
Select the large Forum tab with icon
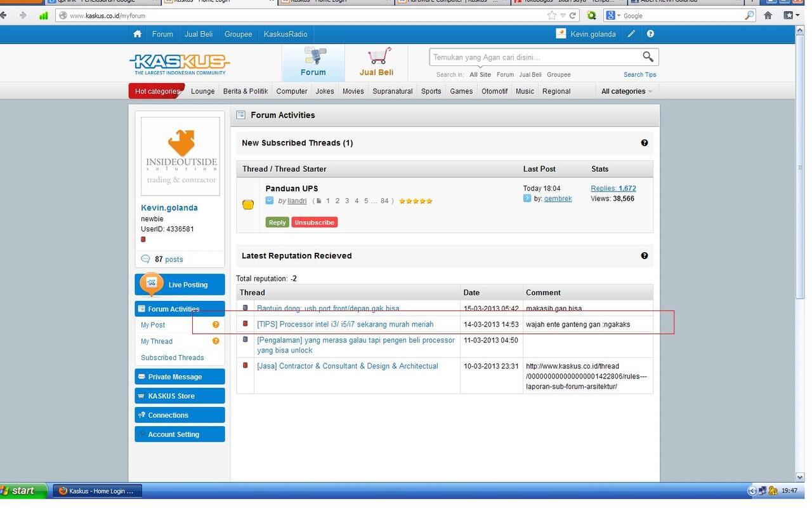(x=313, y=63)
